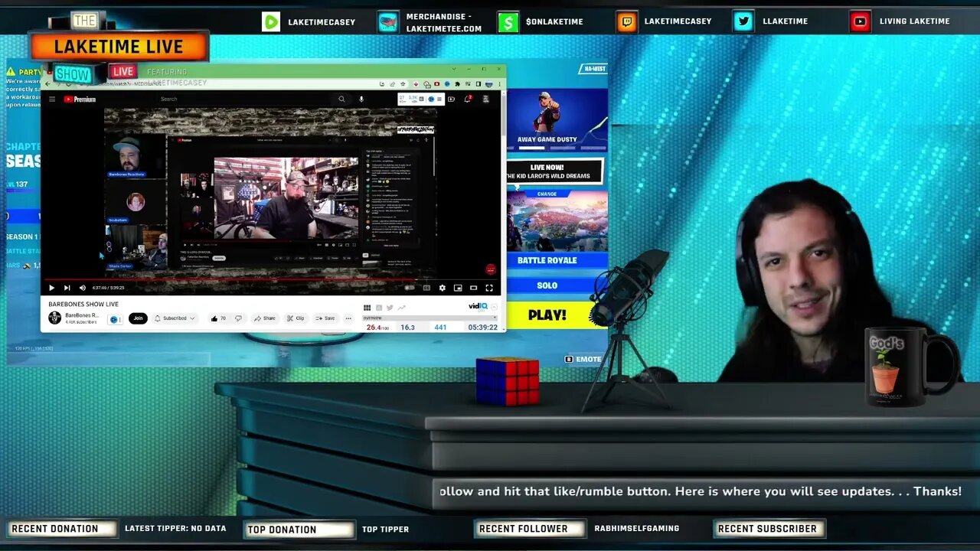Image resolution: width=980 pixels, height=551 pixels.
Task: Toggle closed captions in player
Action: (426, 288)
